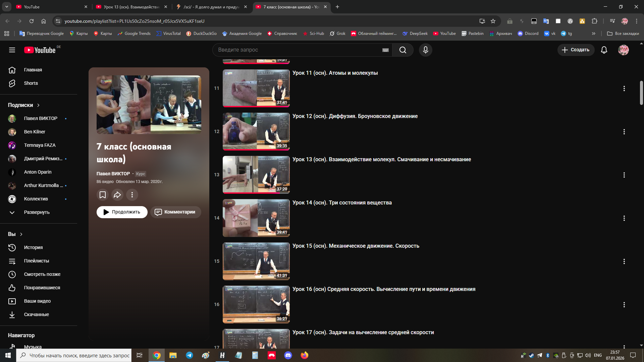Open the account avatar menu

point(624,50)
